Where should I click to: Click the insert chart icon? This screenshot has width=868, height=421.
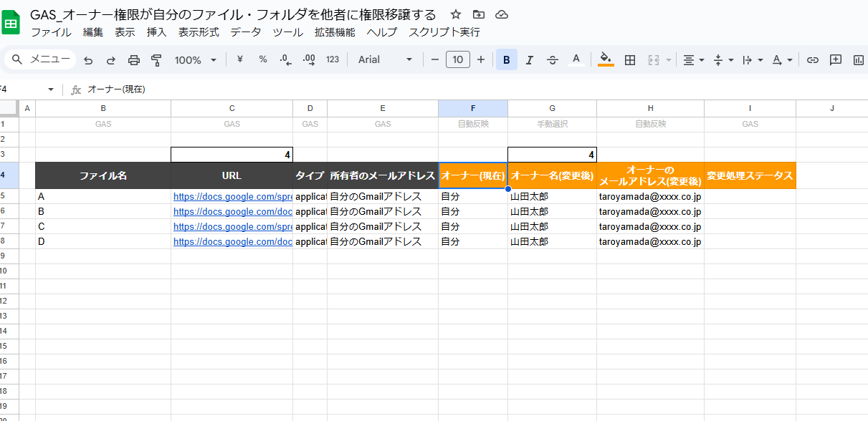coord(859,60)
